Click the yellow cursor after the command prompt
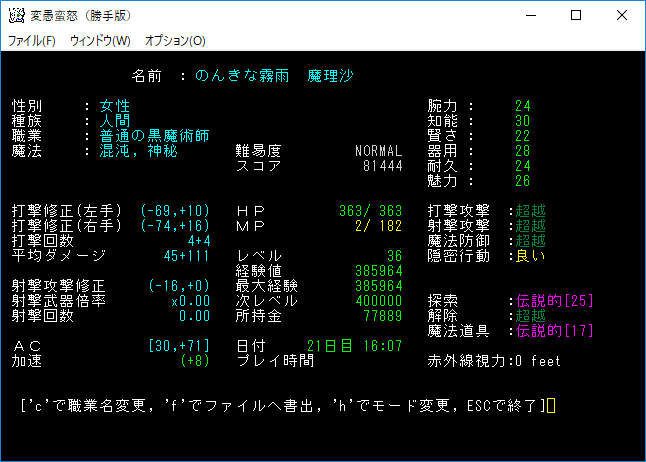Image resolution: width=646 pixels, height=462 pixels. [x=551, y=406]
